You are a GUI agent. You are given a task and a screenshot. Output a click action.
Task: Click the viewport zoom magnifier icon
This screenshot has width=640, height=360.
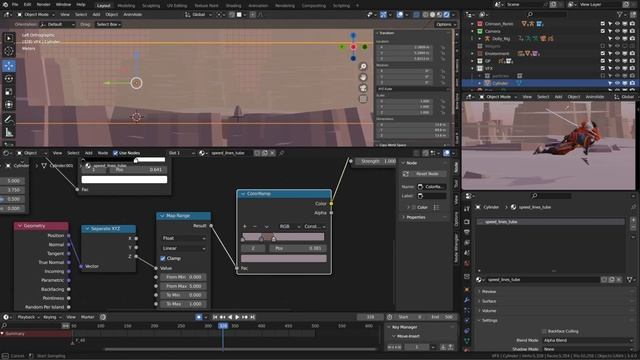pyautogui.click(x=363, y=67)
